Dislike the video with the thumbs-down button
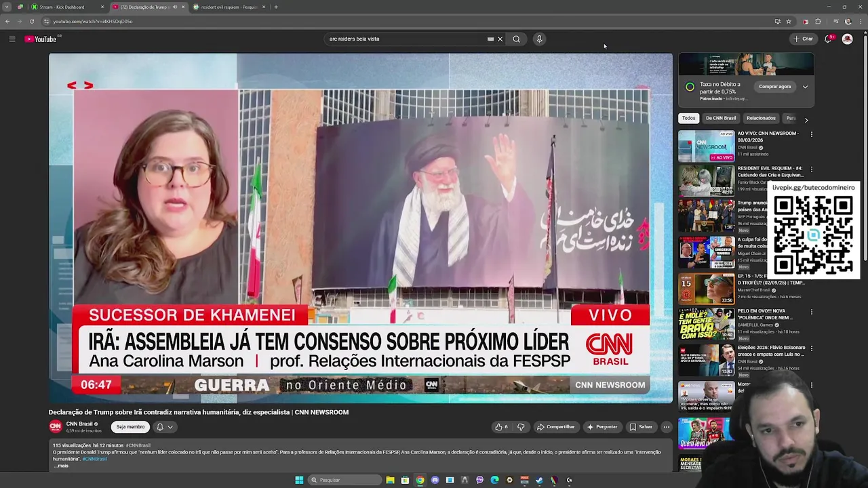 (521, 427)
